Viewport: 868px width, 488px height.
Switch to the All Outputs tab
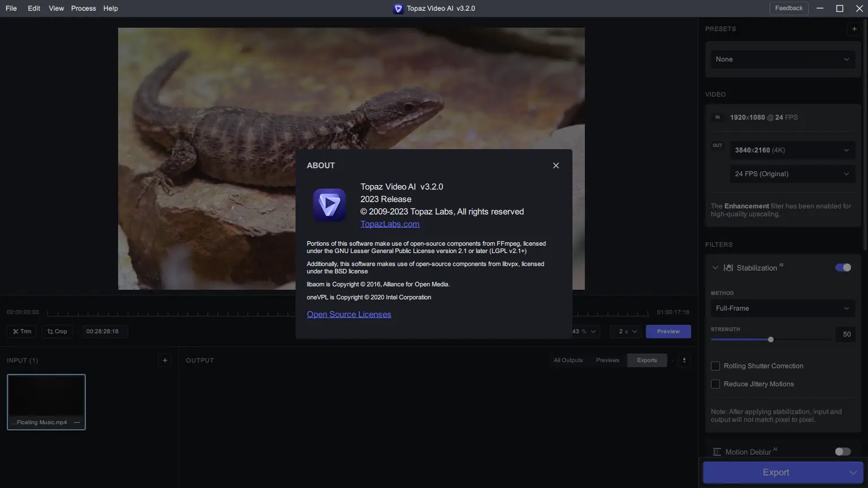click(568, 360)
